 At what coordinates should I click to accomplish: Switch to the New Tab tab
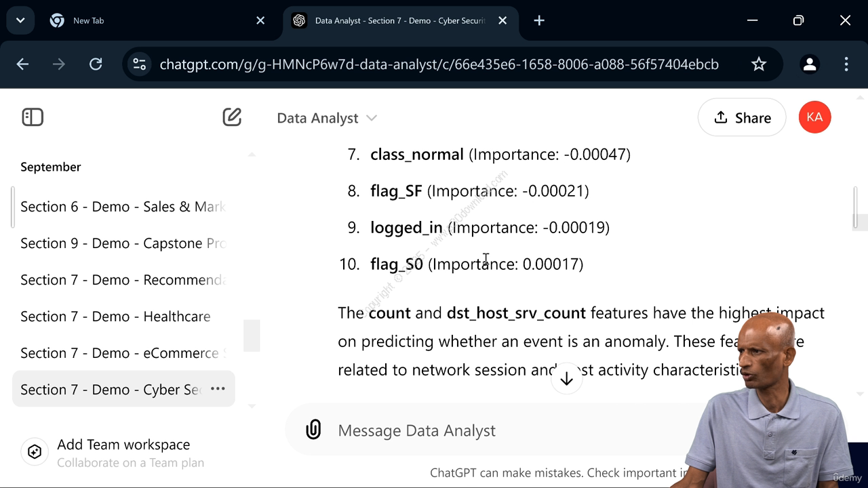pos(157,20)
